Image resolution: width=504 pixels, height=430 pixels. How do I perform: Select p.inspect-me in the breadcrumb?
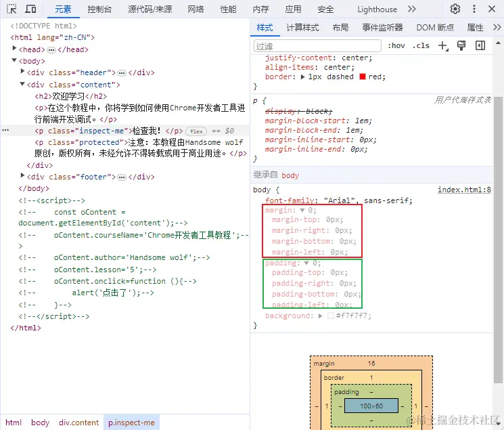(x=131, y=423)
